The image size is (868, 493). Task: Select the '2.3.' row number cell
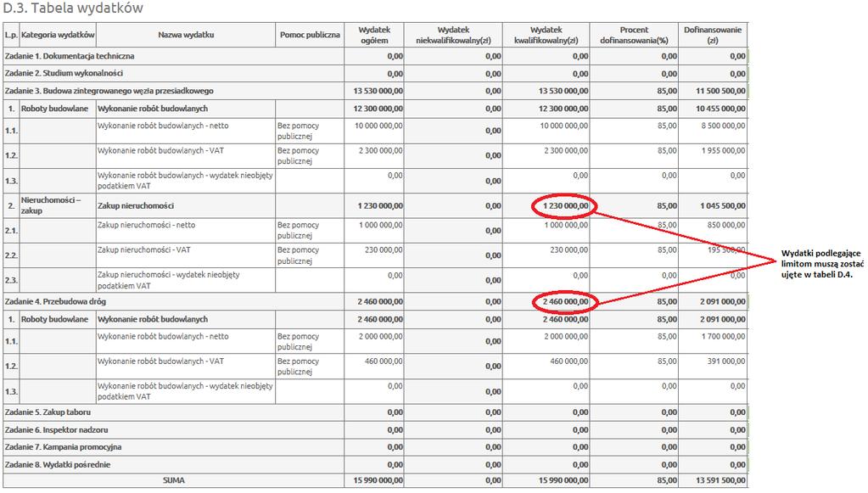click(x=11, y=280)
